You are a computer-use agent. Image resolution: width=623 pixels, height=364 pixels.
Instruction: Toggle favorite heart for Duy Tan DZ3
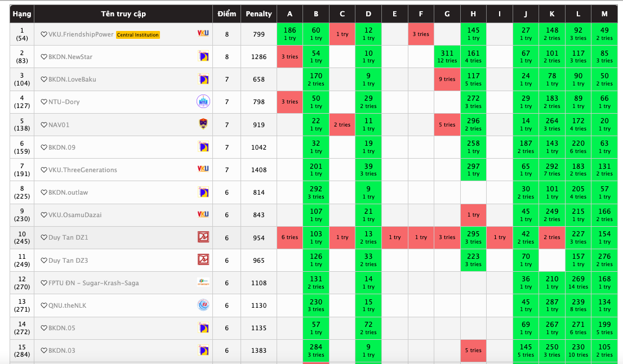pyautogui.click(x=44, y=260)
